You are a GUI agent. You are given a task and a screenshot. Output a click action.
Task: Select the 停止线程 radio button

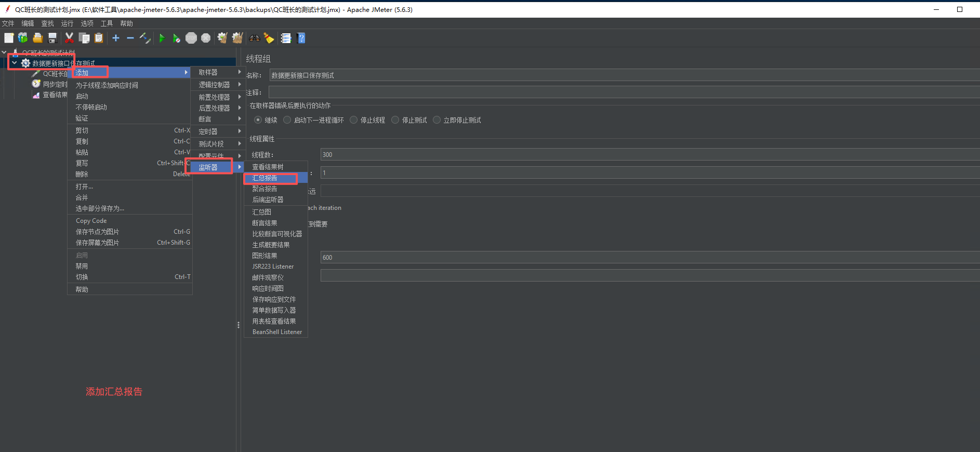pos(353,120)
